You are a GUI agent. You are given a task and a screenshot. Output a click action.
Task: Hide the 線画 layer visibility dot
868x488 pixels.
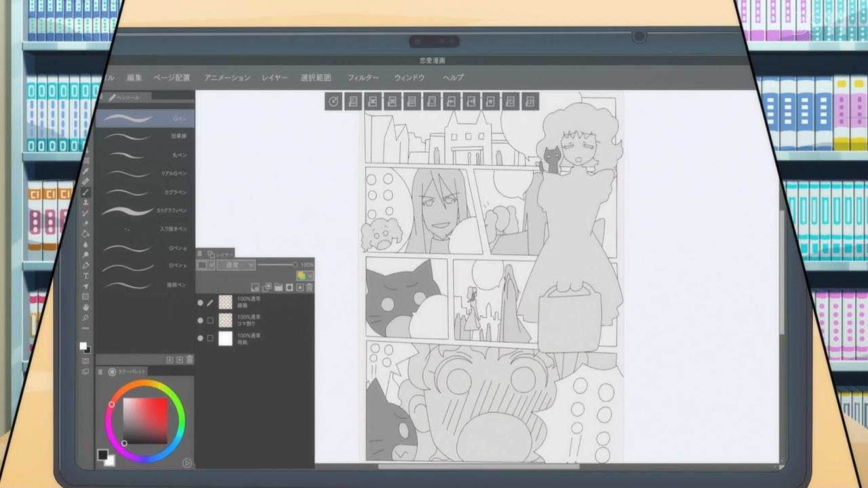click(x=200, y=302)
